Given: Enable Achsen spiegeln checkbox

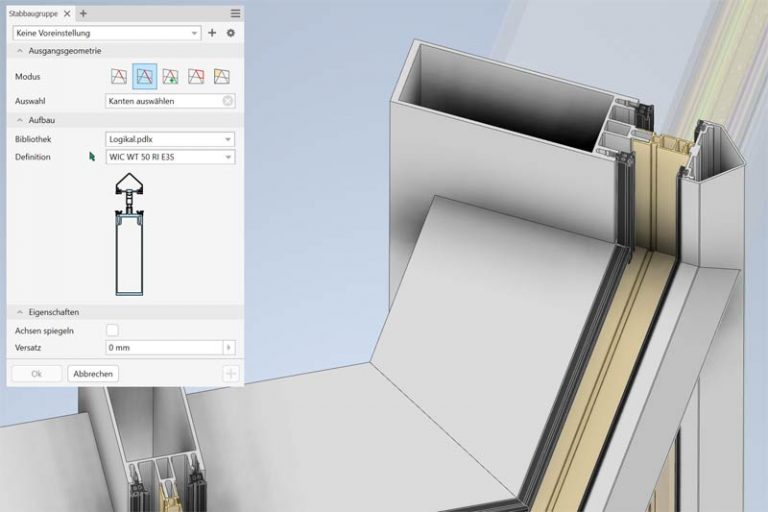Looking at the screenshot, I should coord(112,330).
